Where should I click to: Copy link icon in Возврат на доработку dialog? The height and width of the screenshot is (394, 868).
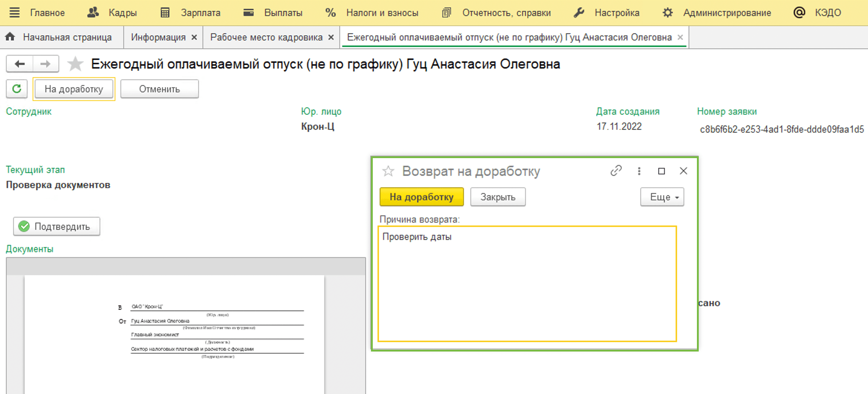click(616, 171)
